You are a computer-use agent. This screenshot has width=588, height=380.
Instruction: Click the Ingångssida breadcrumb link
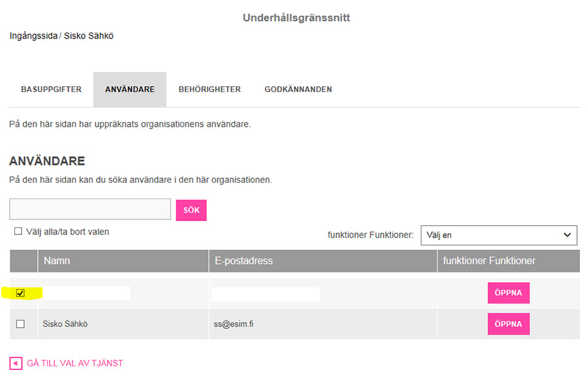[x=33, y=36]
